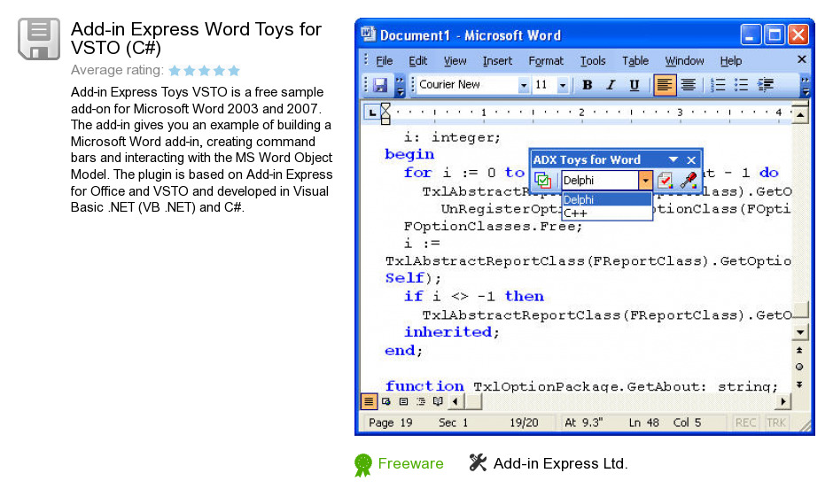
Task: Click Previous Page double-arrow button
Action: point(799,351)
